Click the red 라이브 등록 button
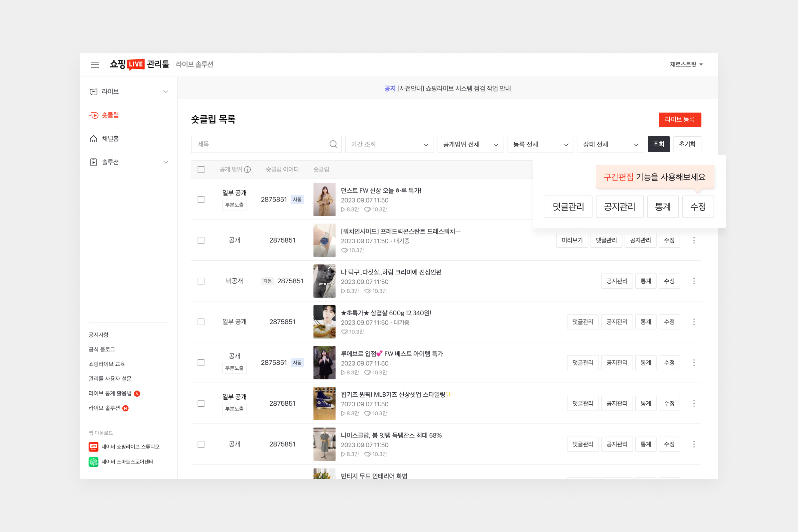Viewport: 798px width, 532px height. click(x=680, y=119)
